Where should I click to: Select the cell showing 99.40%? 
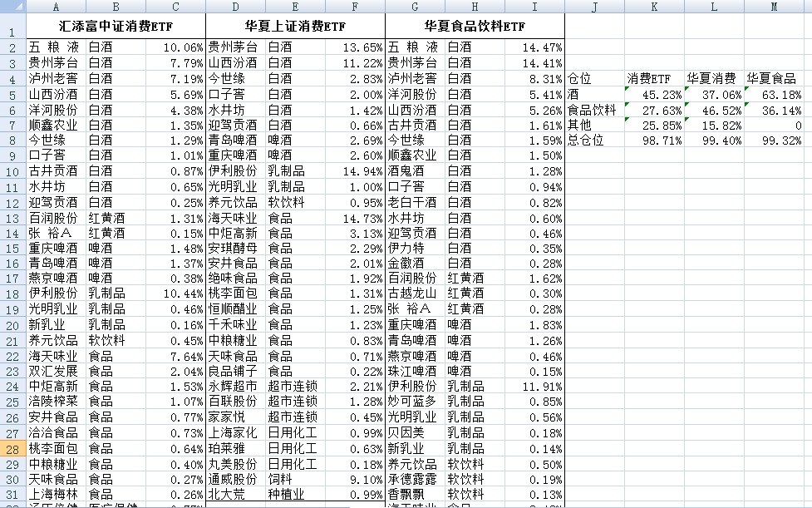tap(715, 141)
